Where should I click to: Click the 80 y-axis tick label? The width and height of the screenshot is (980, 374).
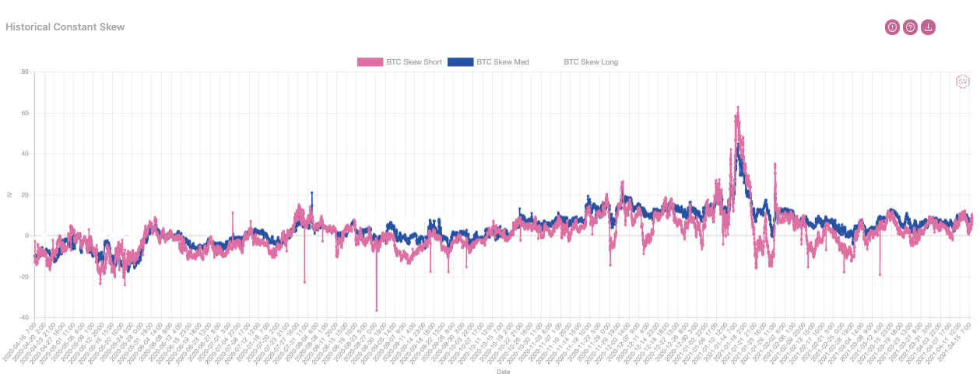pyautogui.click(x=25, y=72)
